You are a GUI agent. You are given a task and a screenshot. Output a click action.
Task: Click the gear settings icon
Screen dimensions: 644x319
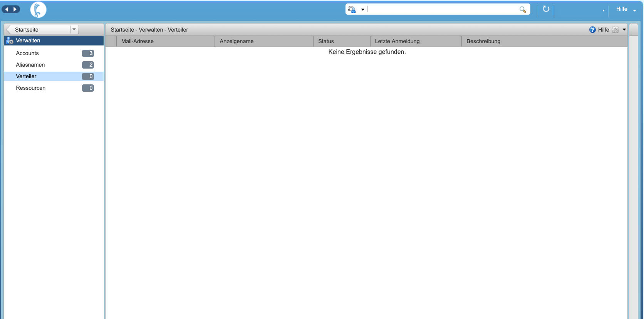coord(615,30)
